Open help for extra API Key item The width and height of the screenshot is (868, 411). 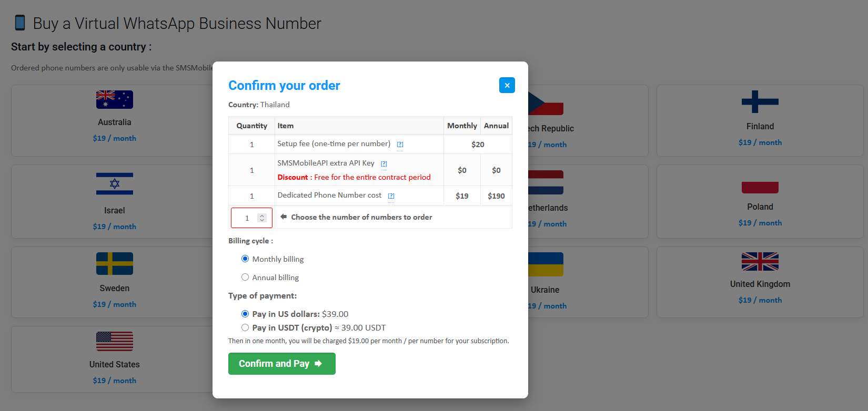[x=384, y=164]
